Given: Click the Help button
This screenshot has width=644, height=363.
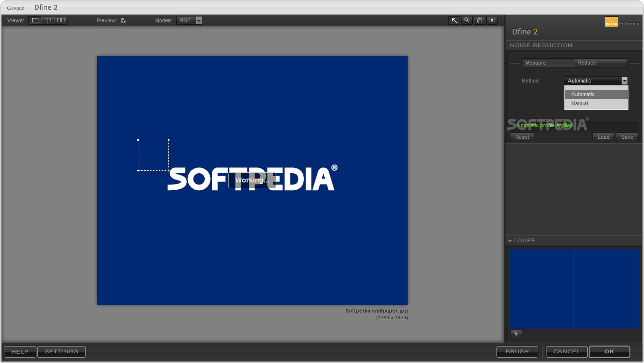Looking at the screenshot, I should (20, 352).
